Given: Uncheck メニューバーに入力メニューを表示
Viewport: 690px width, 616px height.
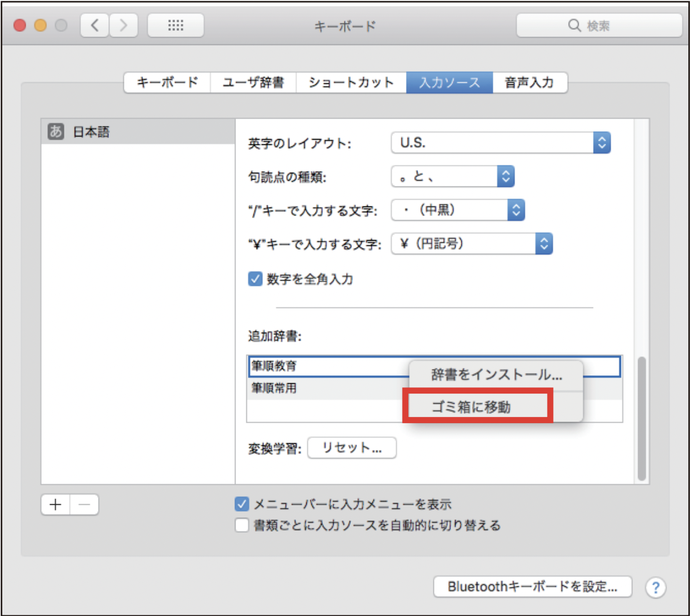Looking at the screenshot, I should click(243, 504).
